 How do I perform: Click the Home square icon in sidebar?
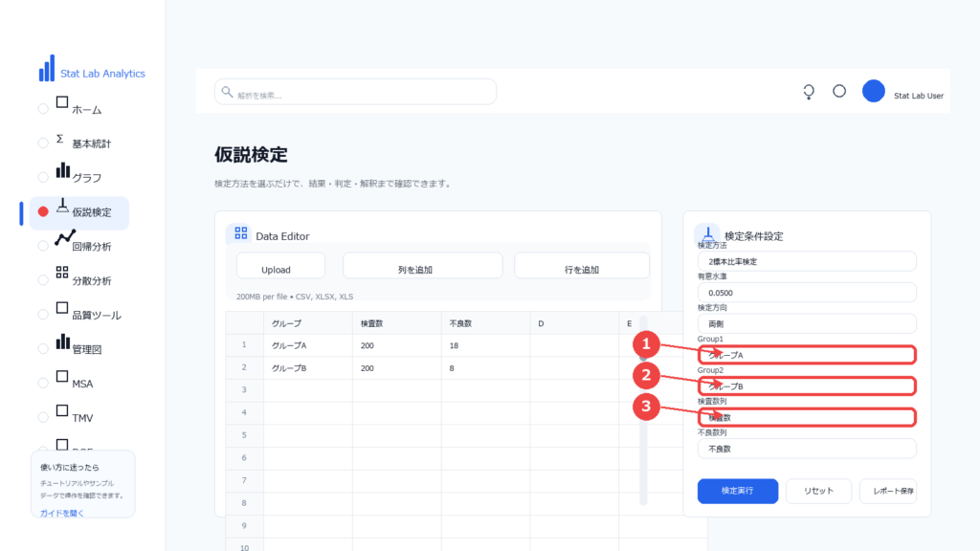click(62, 102)
